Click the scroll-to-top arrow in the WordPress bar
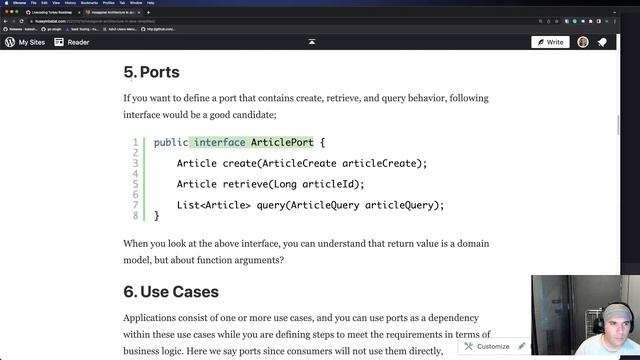The image size is (640, 360). (x=311, y=42)
